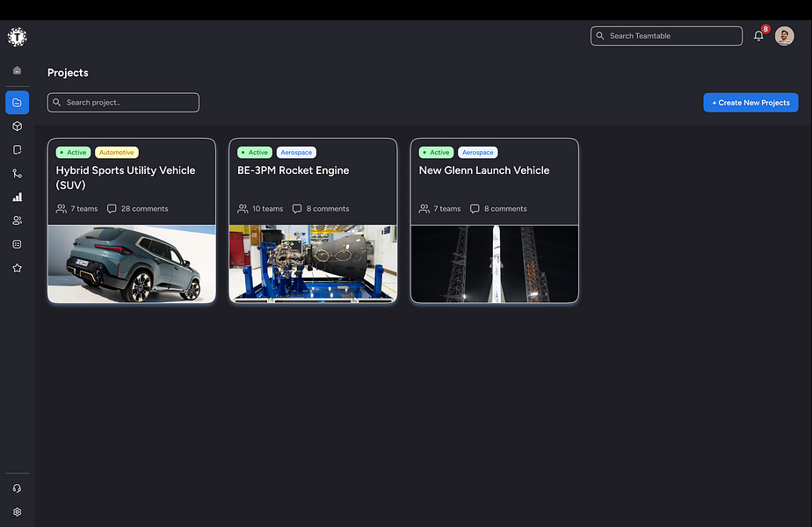Click "28 comments" on Hybrid SUV card
Image resolution: width=812 pixels, height=527 pixels.
tap(144, 209)
